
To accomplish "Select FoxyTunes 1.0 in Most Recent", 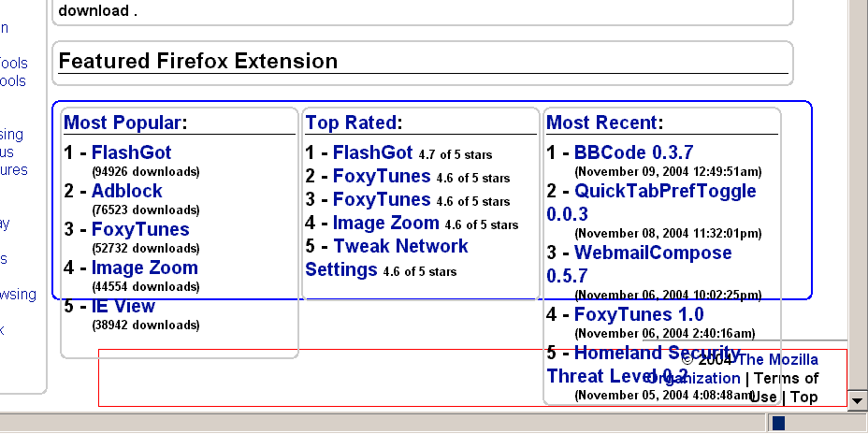I will pyautogui.click(x=638, y=314).
